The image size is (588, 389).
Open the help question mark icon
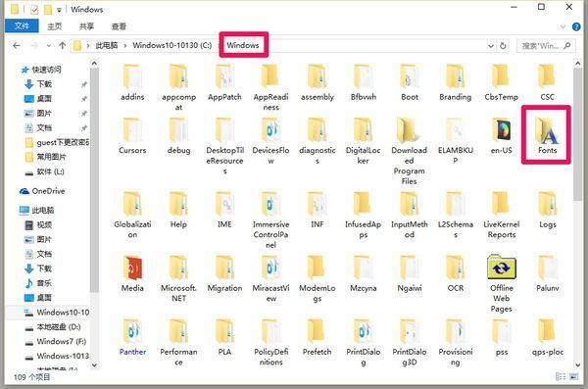coord(576,26)
